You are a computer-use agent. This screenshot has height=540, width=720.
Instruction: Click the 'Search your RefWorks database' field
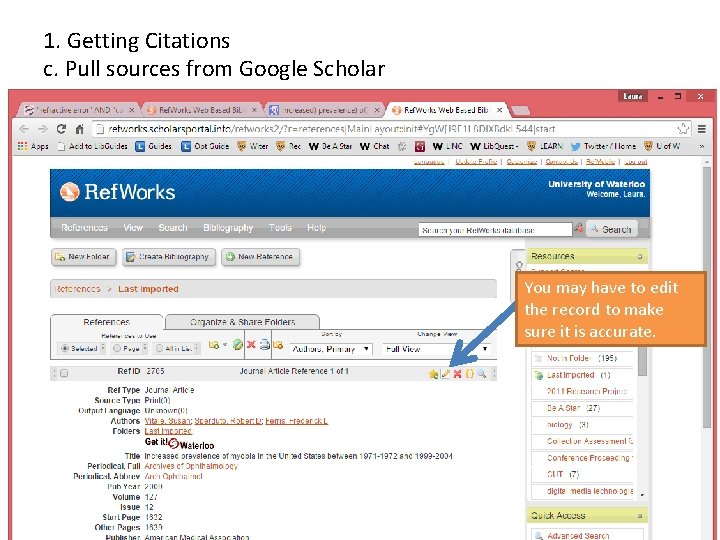coord(495,230)
